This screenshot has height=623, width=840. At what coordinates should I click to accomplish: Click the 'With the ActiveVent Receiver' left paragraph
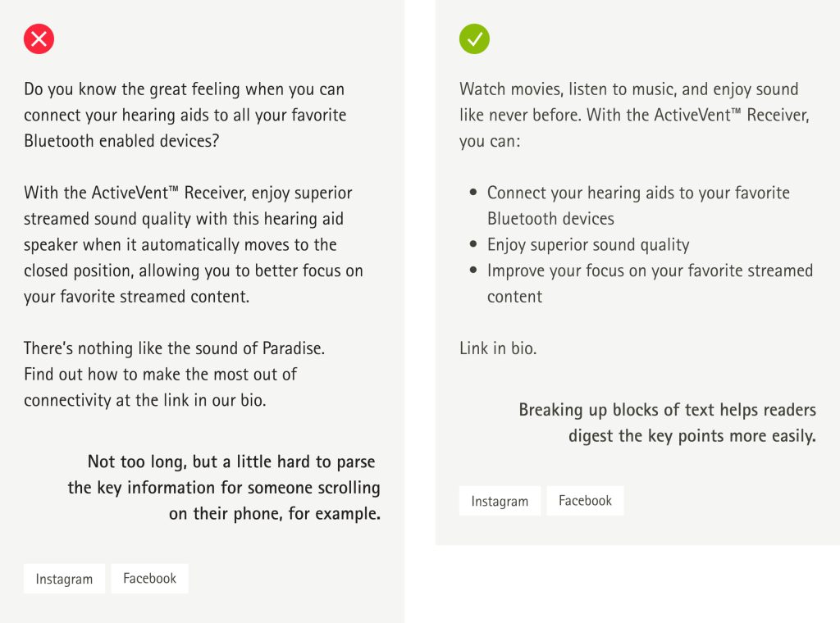click(194, 244)
